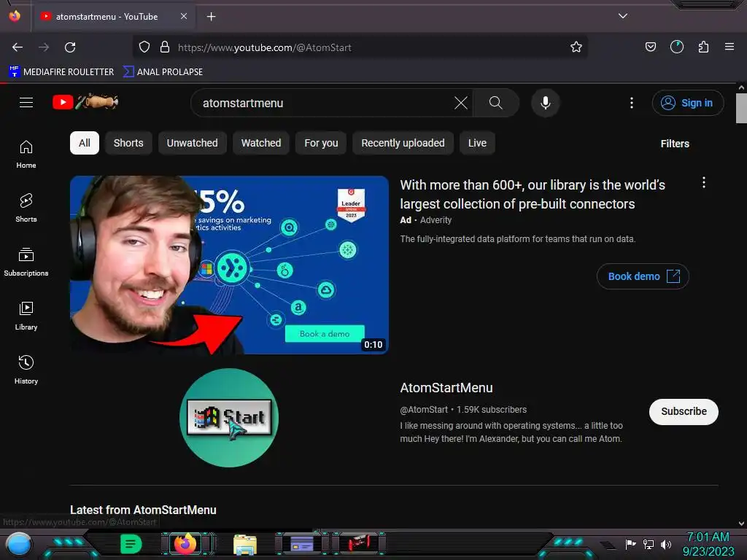
Task: Open the Pocket save icon
Action: pos(650,47)
